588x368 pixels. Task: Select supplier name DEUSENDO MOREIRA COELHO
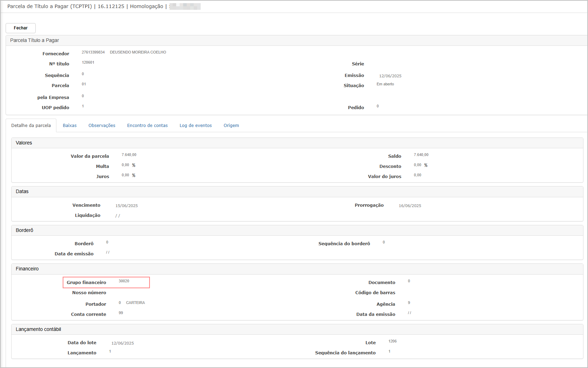pyautogui.click(x=138, y=52)
